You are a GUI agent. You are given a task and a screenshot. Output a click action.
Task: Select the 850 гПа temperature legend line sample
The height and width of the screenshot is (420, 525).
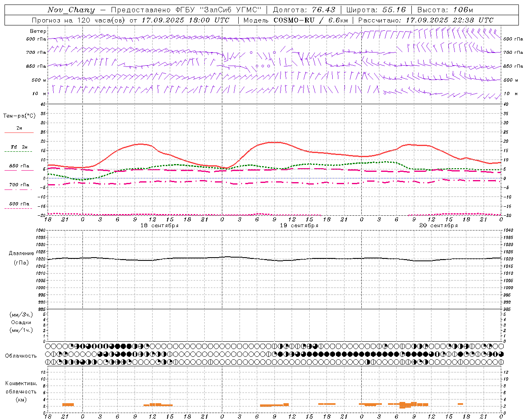click(18, 171)
